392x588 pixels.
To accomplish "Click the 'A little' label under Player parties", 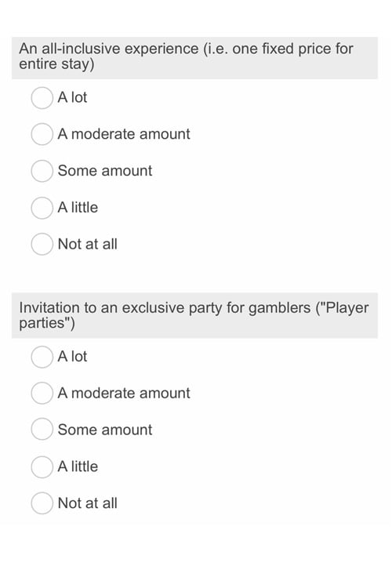I will click(78, 466).
